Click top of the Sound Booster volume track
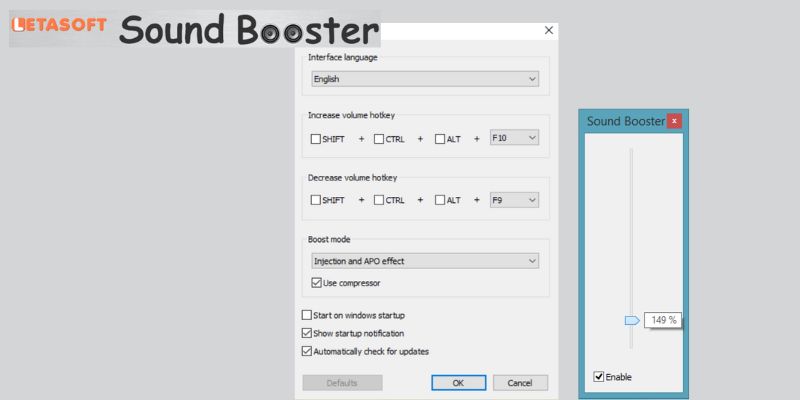 [x=631, y=151]
